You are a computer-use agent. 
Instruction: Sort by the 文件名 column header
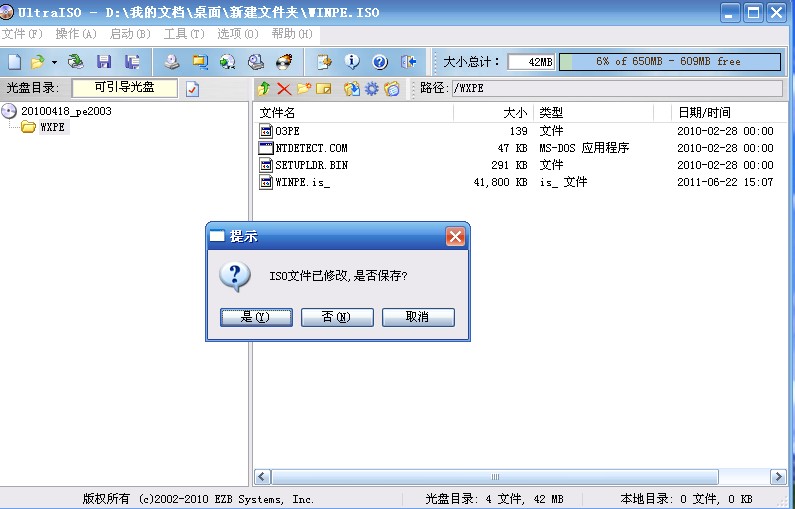353,113
